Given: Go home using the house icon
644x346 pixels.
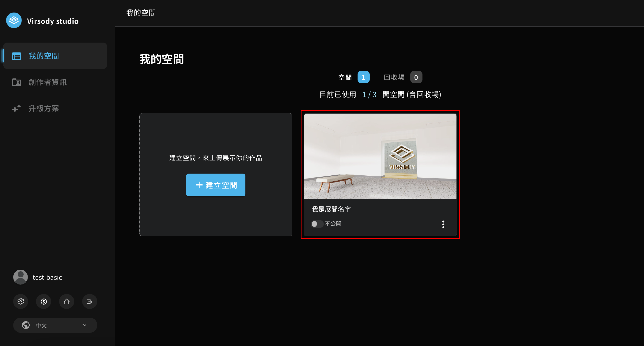Looking at the screenshot, I should (67, 301).
